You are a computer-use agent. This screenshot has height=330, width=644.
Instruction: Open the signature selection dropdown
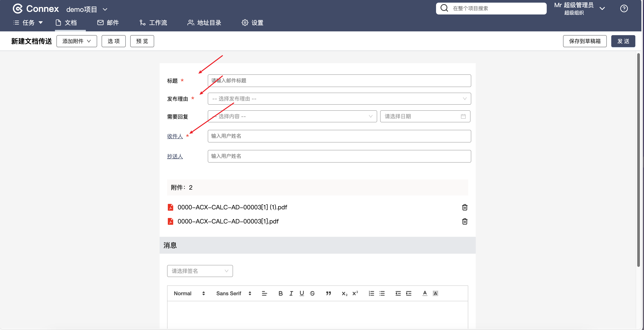coord(200,271)
